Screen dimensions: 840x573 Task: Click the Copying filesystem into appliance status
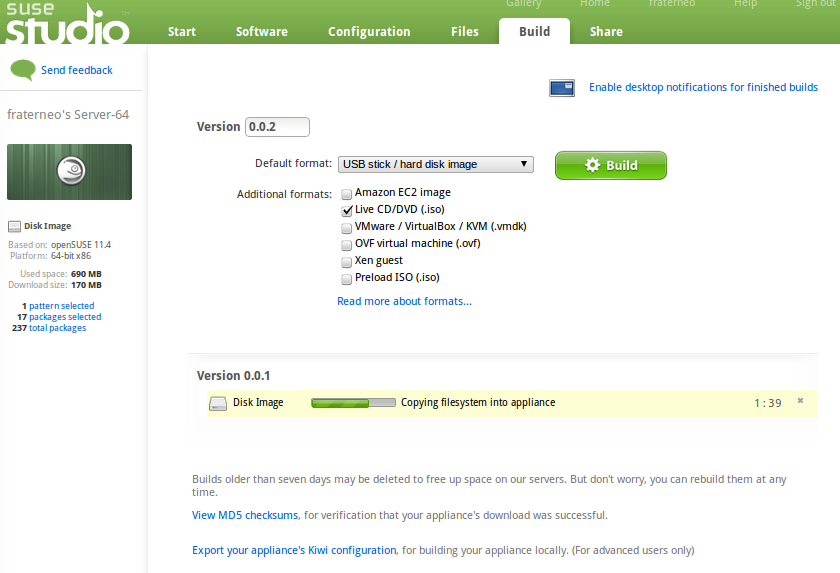[478, 403]
